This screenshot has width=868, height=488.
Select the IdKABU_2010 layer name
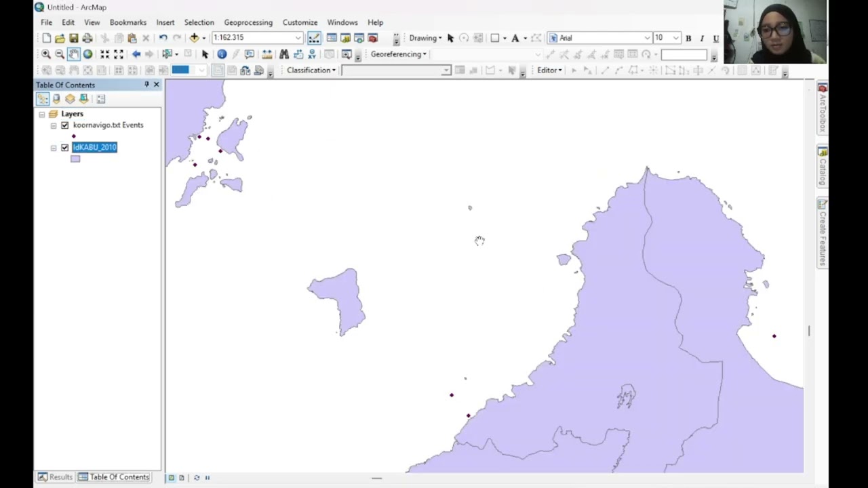coord(94,148)
